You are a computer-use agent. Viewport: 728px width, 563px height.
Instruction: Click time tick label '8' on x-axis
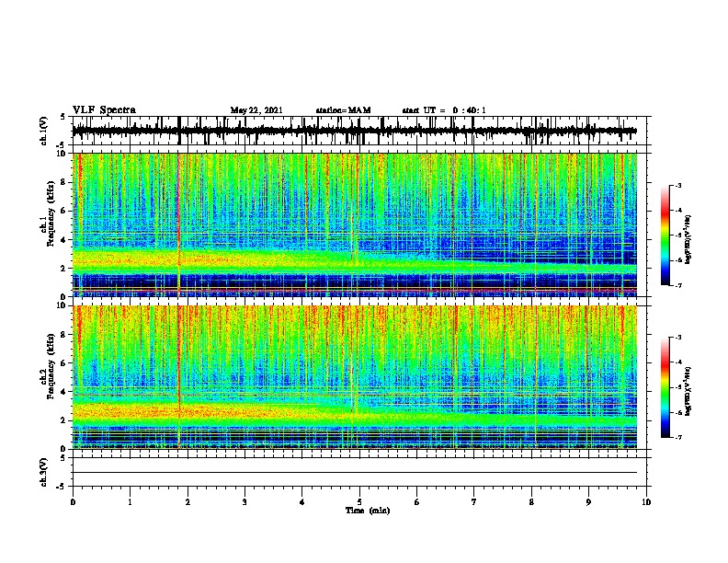click(531, 502)
